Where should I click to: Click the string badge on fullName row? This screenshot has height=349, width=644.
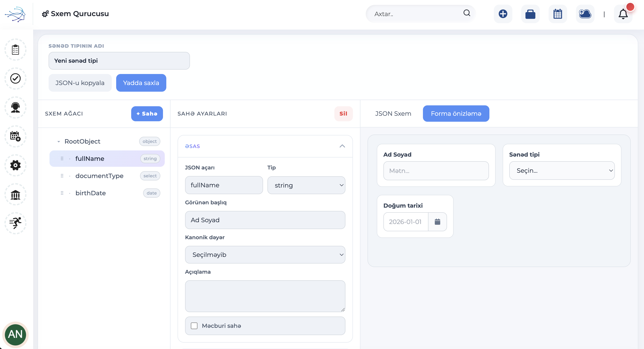150,159
